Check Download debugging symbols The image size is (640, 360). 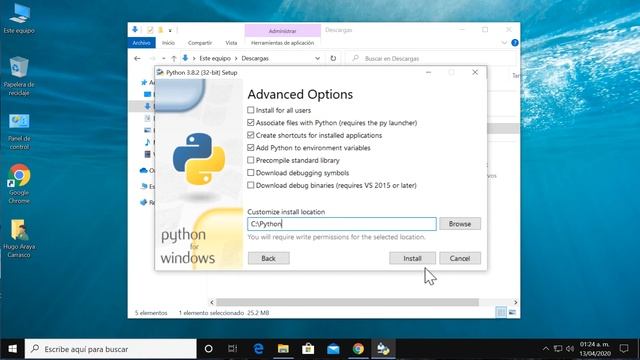click(251, 173)
